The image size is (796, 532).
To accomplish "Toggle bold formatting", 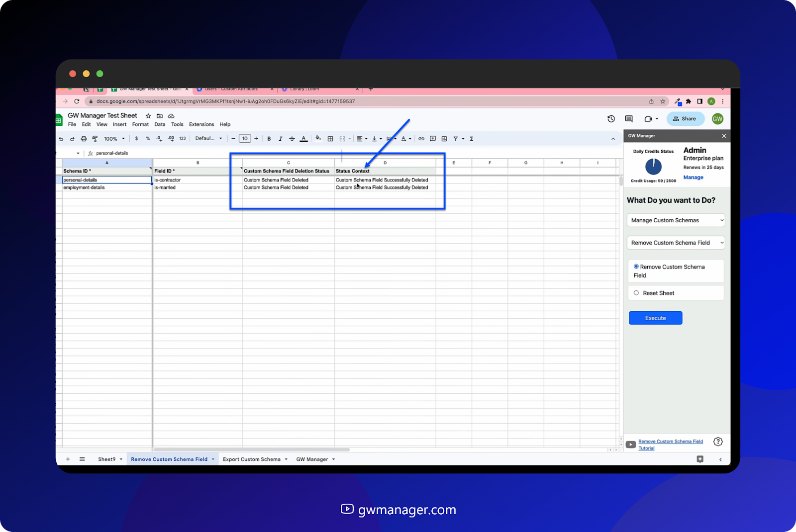I will 269,139.
